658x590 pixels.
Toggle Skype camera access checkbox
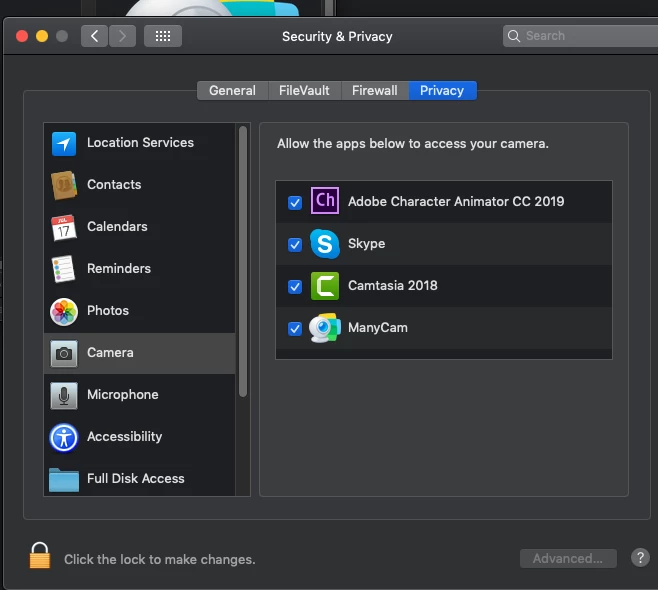pyautogui.click(x=295, y=245)
